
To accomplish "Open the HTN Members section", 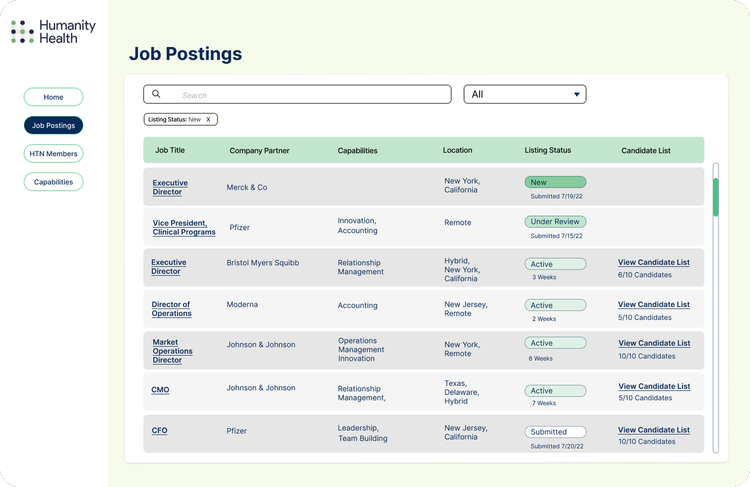I will click(x=54, y=154).
